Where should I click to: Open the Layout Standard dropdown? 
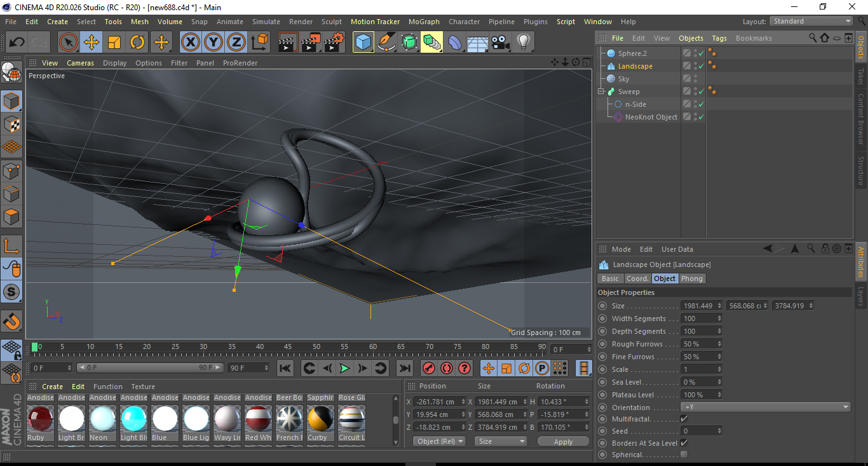click(x=811, y=21)
